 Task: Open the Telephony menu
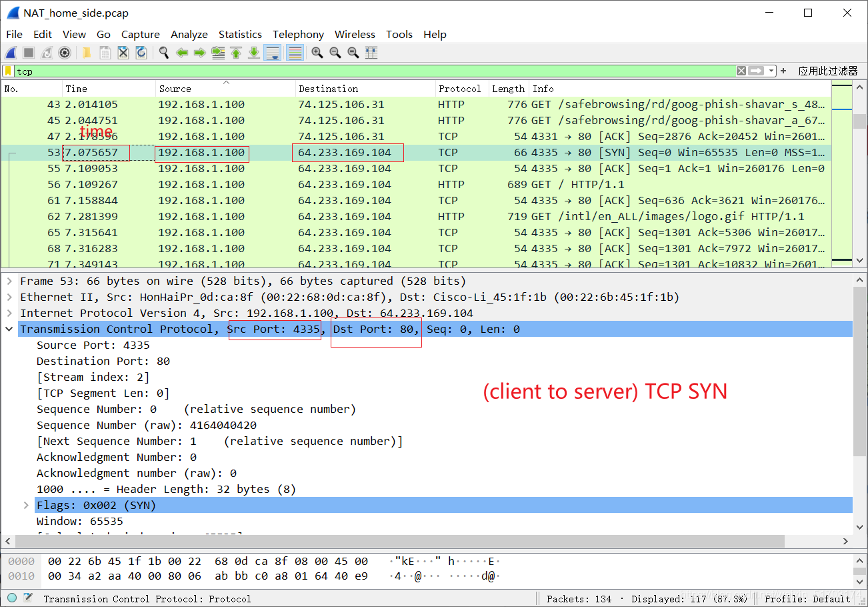[x=298, y=34]
